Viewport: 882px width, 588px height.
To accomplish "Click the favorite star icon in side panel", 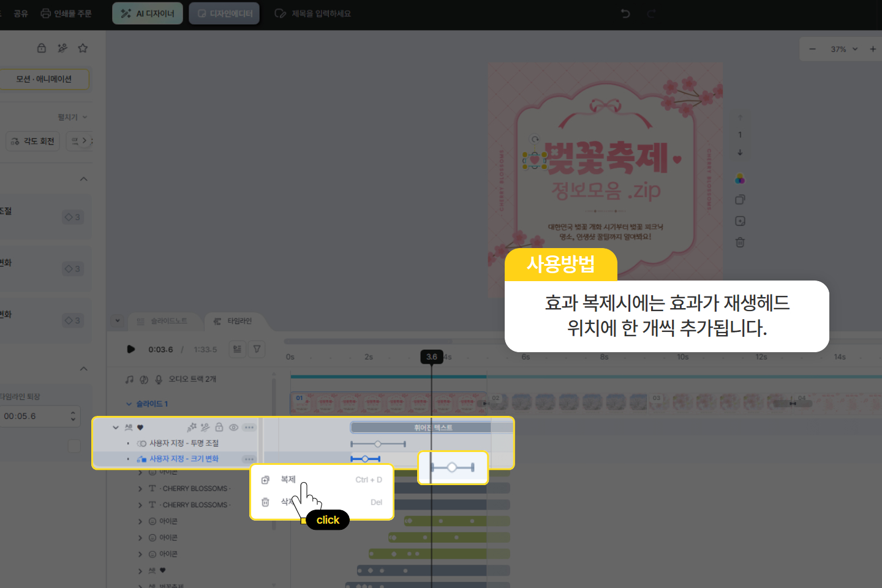I will click(83, 48).
